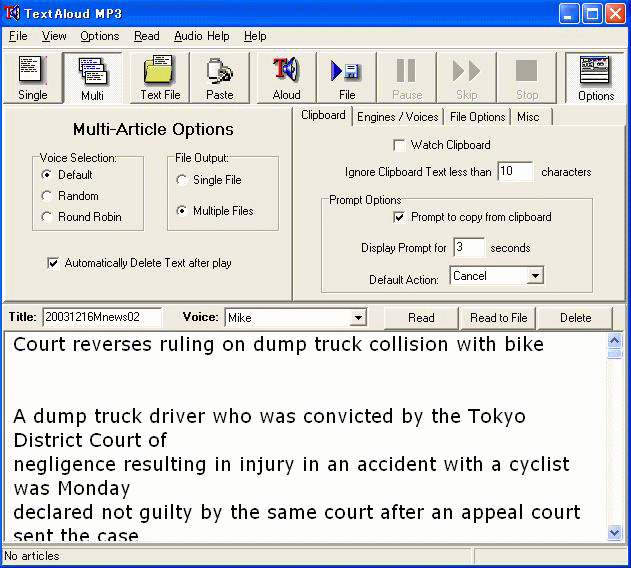The height and width of the screenshot is (568, 631).
Task: Click scrollbar down arrow in article text
Action: (615, 533)
